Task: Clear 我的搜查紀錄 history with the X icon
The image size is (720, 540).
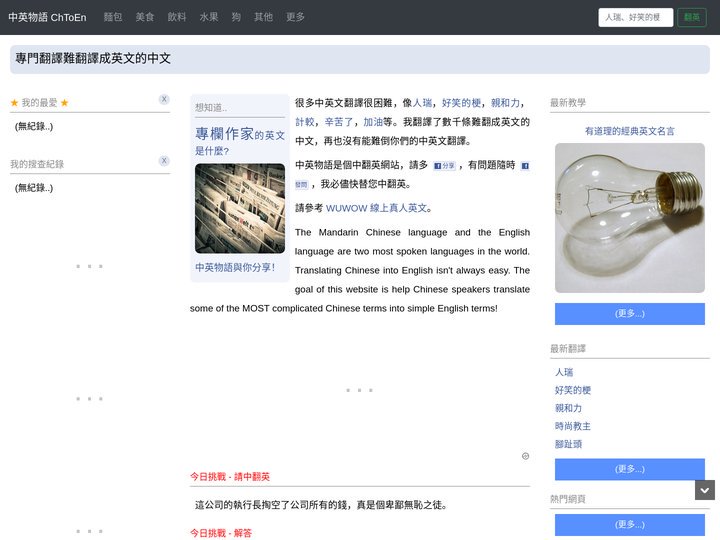Action: [164, 161]
